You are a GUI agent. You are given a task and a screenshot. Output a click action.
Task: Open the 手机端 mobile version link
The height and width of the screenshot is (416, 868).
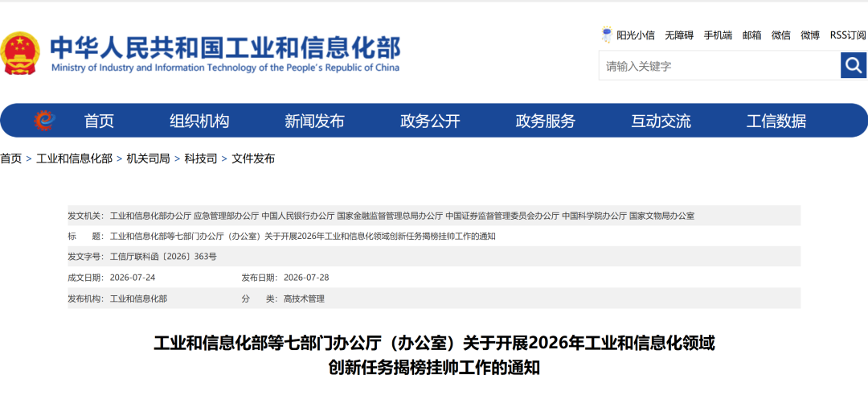click(718, 35)
